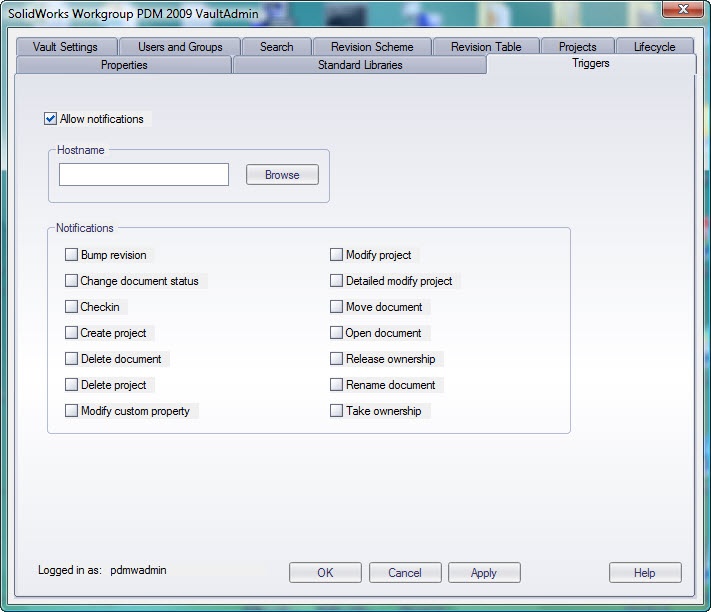The height and width of the screenshot is (612, 711).
Task: Select the Revision Scheme tab
Action: pyautogui.click(x=372, y=47)
